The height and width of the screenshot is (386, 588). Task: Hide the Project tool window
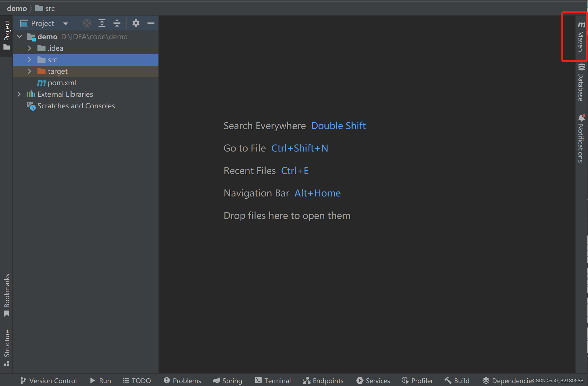tap(151, 23)
